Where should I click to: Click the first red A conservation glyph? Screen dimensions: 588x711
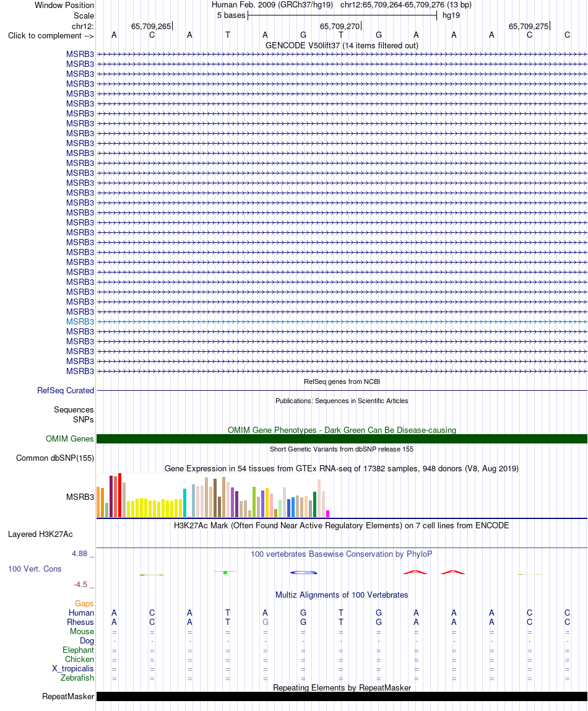click(415, 572)
